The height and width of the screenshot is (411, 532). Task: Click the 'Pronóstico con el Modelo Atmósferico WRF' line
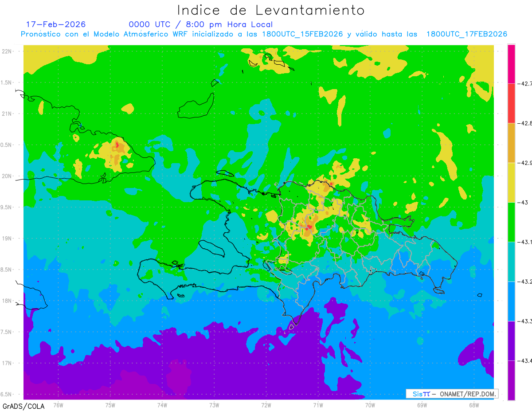(264, 34)
